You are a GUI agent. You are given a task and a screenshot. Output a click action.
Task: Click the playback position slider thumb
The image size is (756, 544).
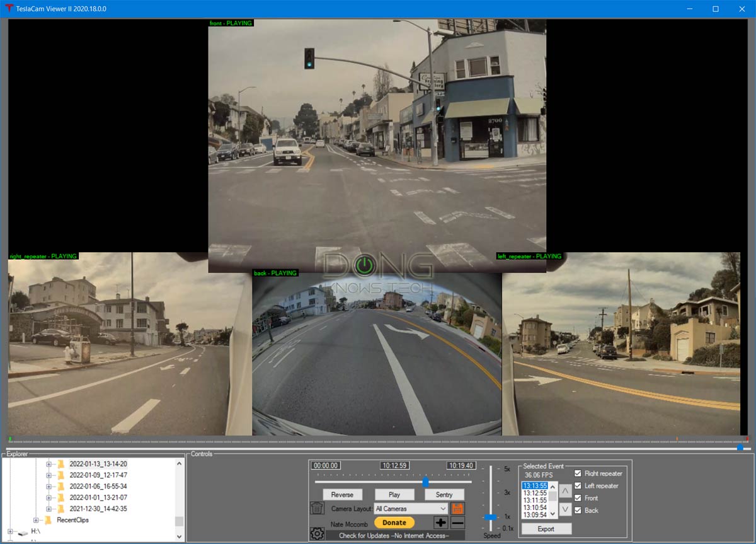[426, 482]
